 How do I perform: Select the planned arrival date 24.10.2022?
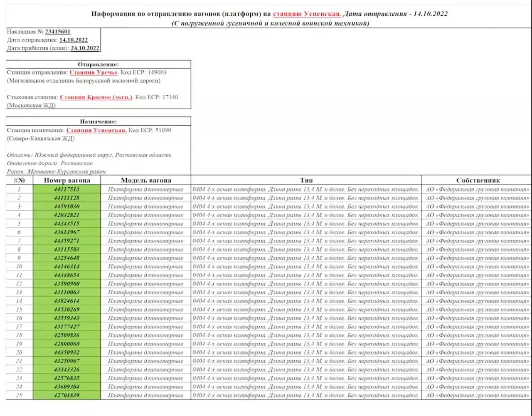point(84,49)
